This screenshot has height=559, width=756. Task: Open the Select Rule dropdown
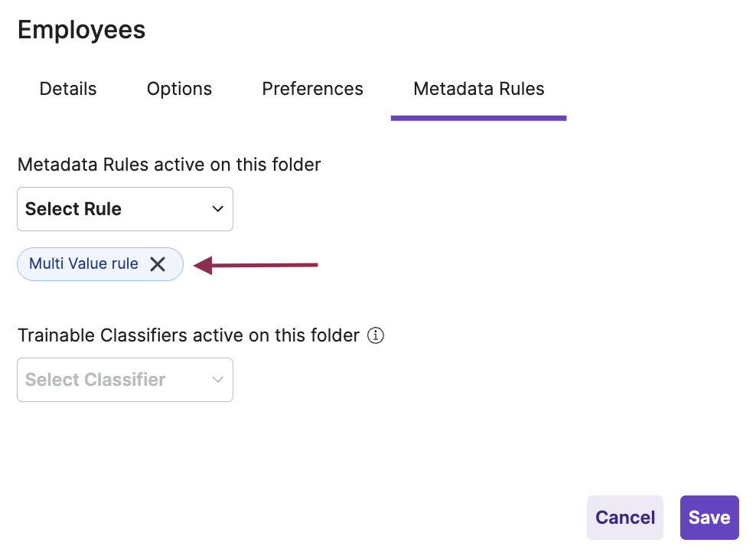pyautogui.click(x=125, y=209)
